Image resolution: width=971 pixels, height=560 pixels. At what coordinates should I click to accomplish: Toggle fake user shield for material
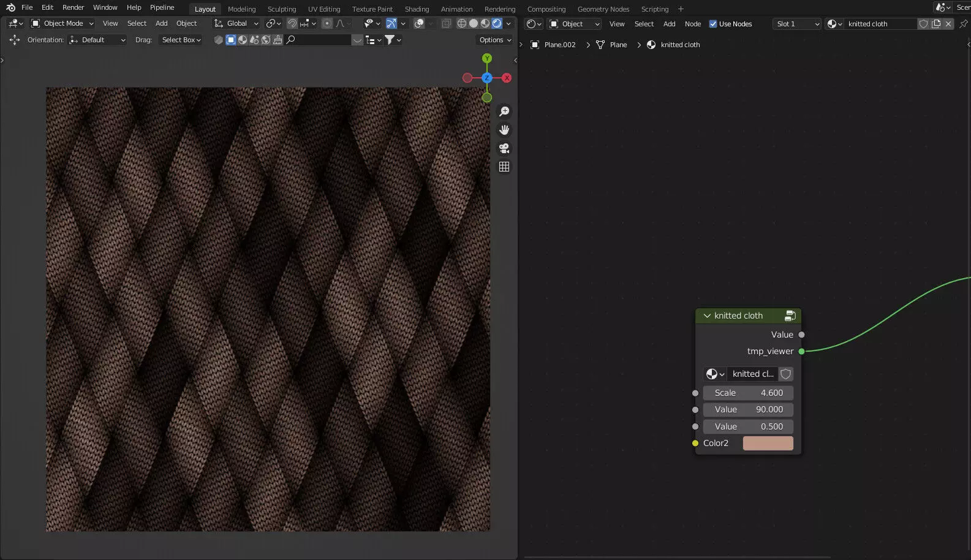pyautogui.click(x=924, y=24)
